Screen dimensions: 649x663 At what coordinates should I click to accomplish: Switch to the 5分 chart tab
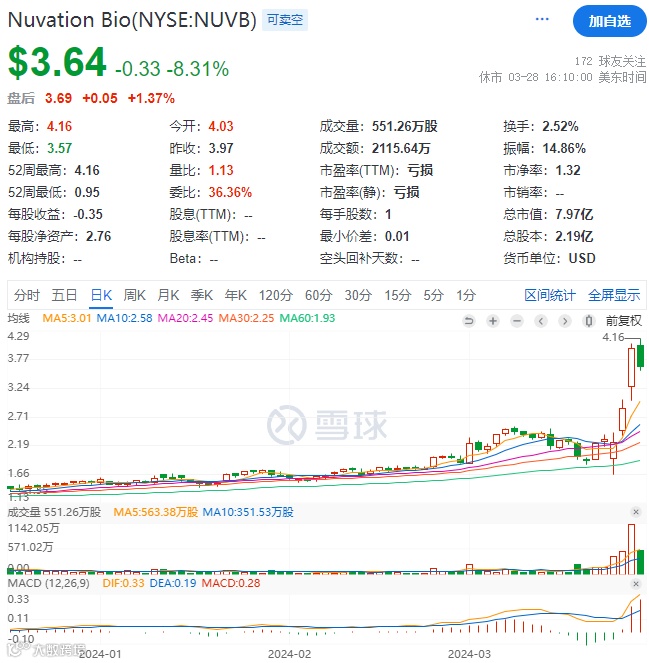433,295
